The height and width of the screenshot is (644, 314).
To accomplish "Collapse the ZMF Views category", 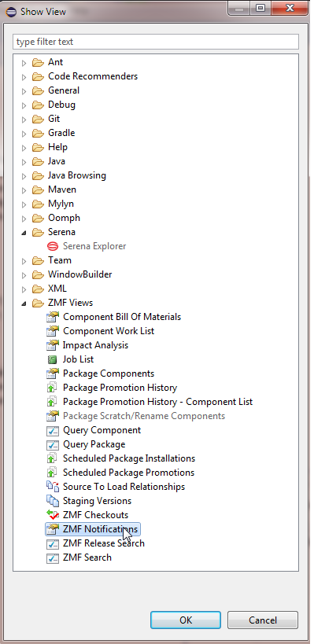I will pos(24,304).
